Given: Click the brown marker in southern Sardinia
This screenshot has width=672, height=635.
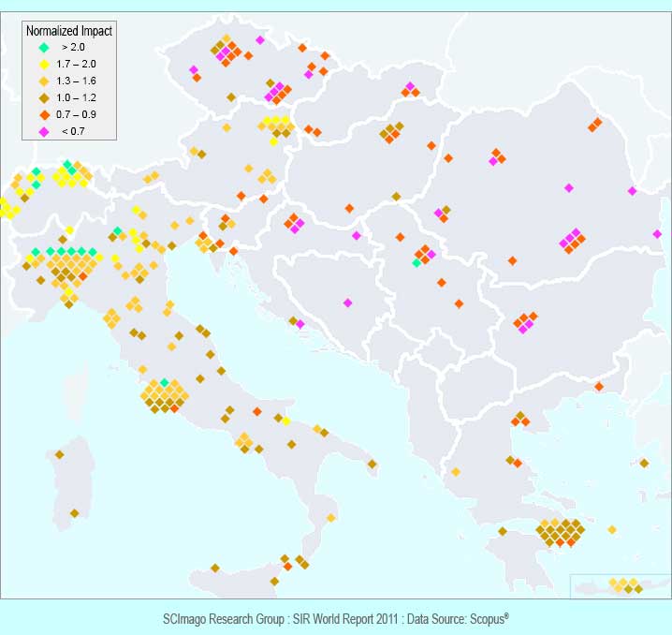Looking at the screenshot, I should [75, 513].
